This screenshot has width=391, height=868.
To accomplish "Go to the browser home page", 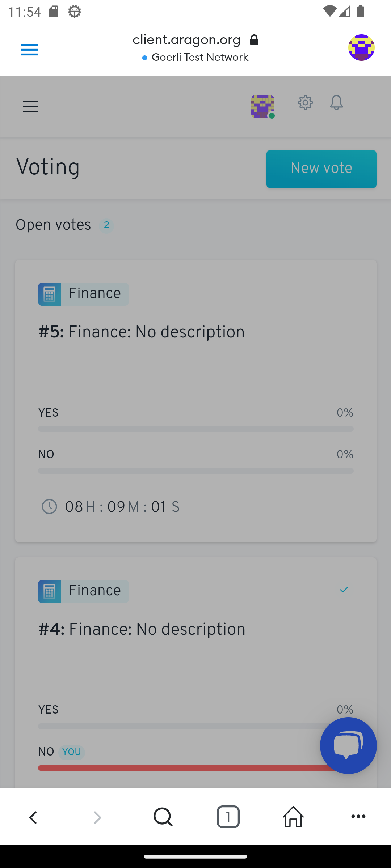I will (293, 817).
